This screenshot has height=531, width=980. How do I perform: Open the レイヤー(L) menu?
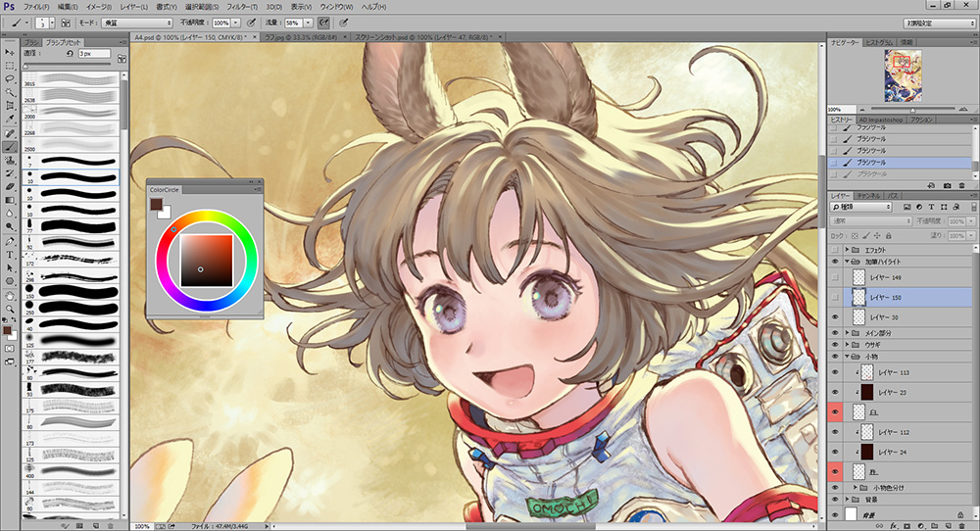[133, 7]
